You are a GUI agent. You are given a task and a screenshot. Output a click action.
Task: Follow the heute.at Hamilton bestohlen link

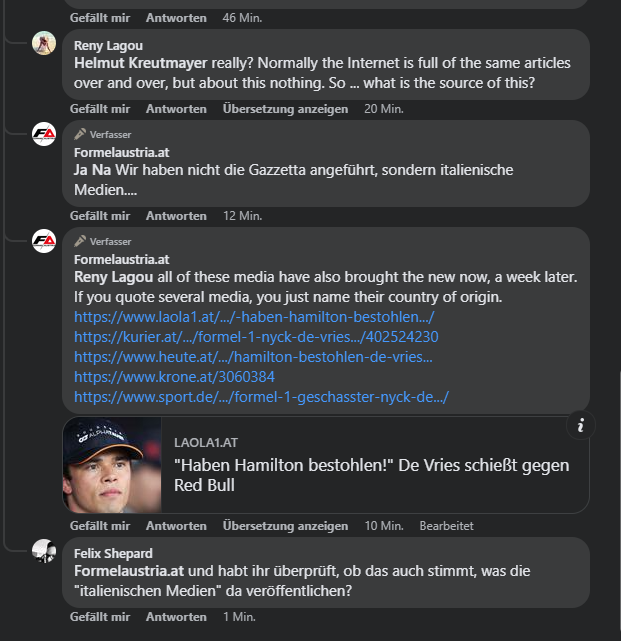[253, 357]
